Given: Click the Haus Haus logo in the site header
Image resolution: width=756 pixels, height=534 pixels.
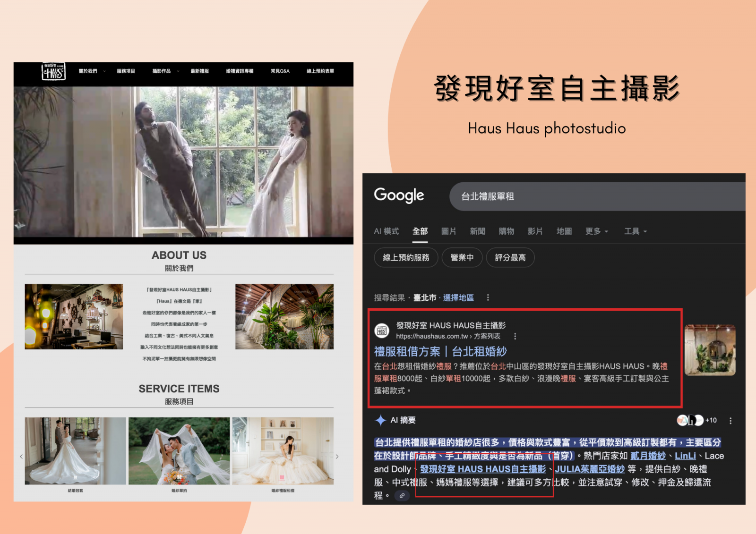Looking at the screenshot, I should (x=53, y=72).
